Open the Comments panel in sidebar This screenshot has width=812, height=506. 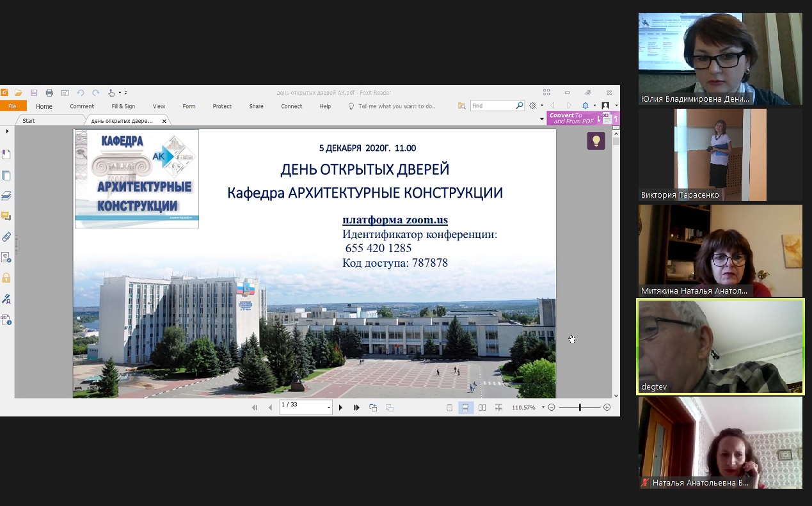coord(6,216)
